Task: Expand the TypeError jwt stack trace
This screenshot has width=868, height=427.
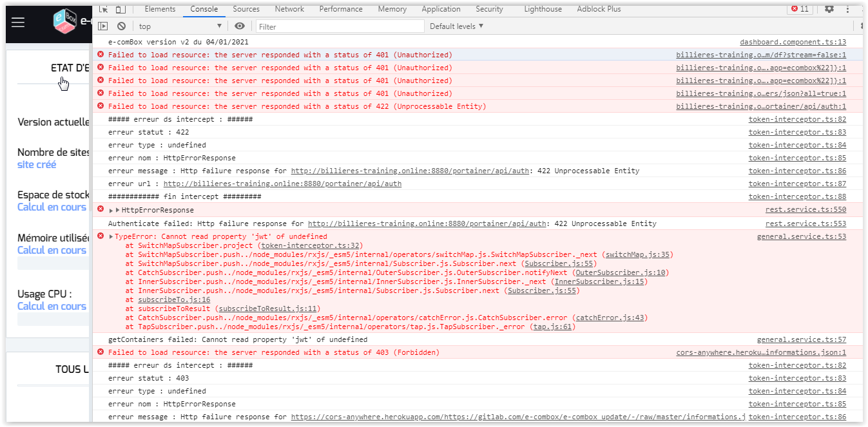Action: pos(111,236)
